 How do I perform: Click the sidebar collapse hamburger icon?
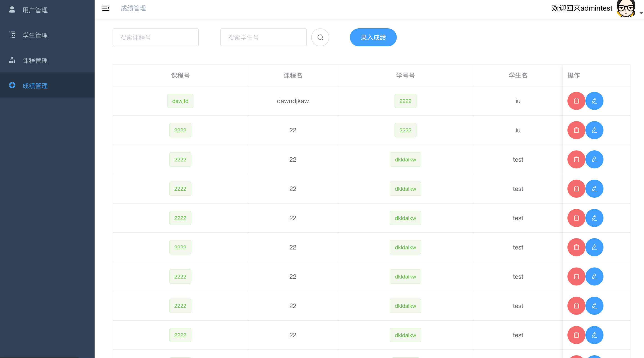coord(106,8)
